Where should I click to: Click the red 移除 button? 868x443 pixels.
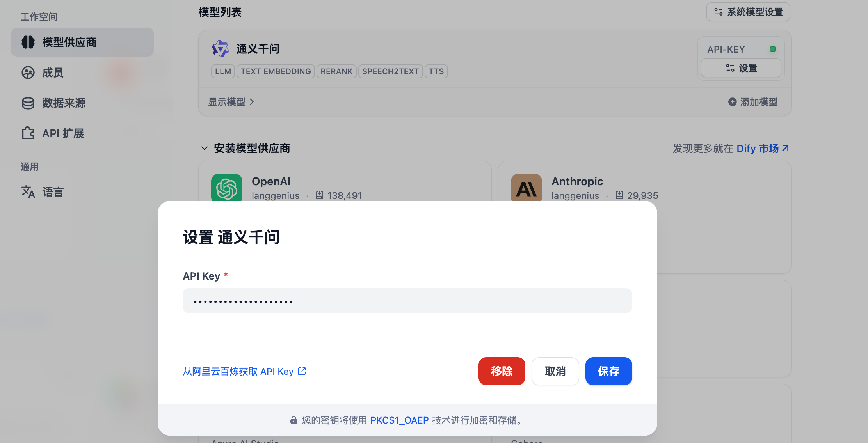tap(502, 371)
